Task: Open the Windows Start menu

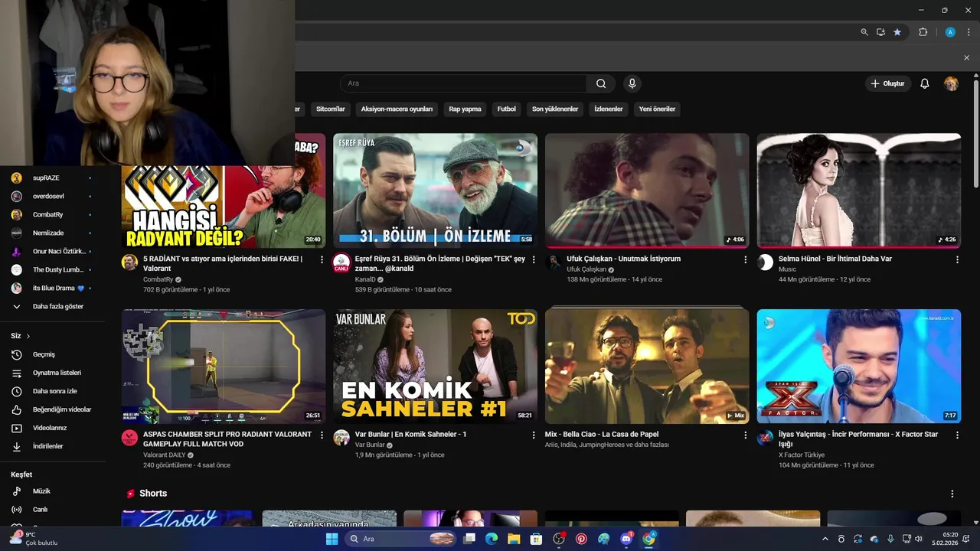Action: 332,539
